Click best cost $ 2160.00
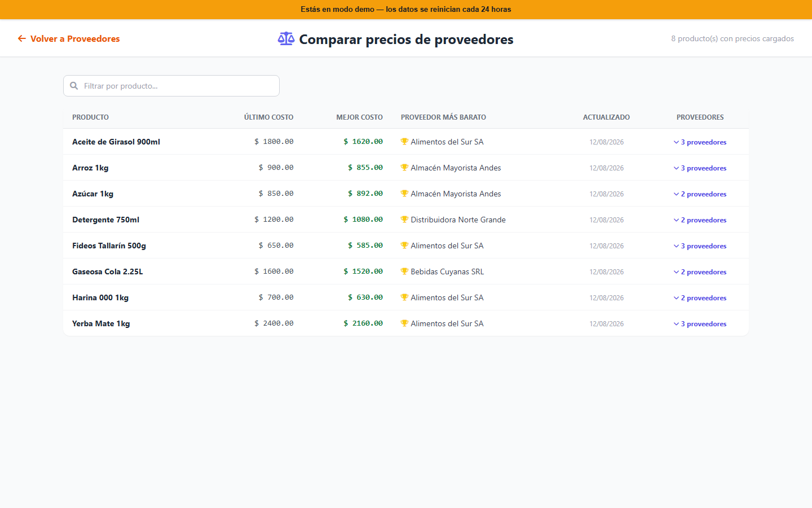 point(363,323)
